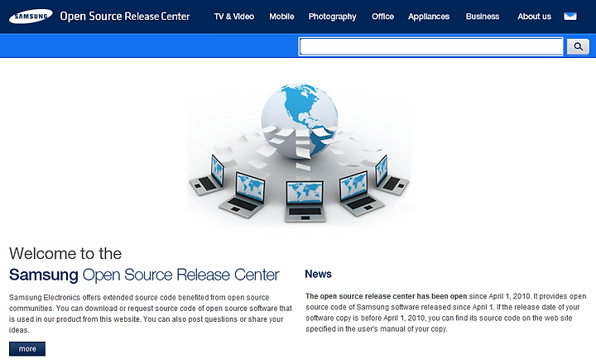Screen dimensions: 596x364
Task: Open the Office menu
Action: [x=382, y=17]
